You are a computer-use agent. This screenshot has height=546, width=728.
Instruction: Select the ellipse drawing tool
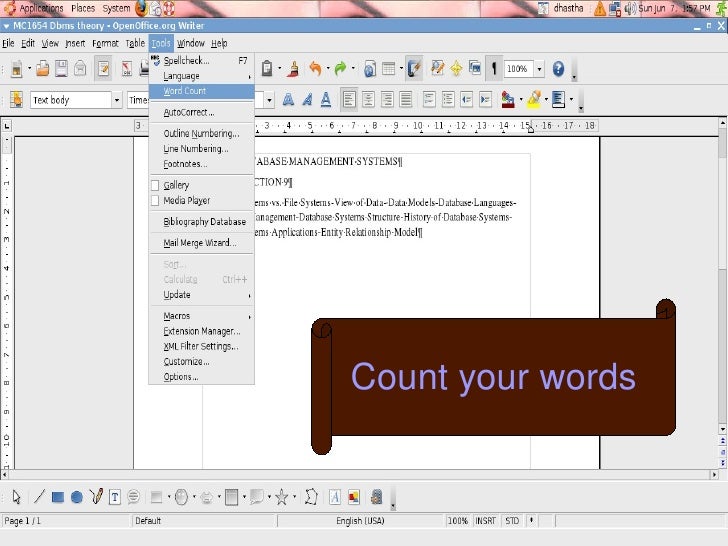(77, 496)
